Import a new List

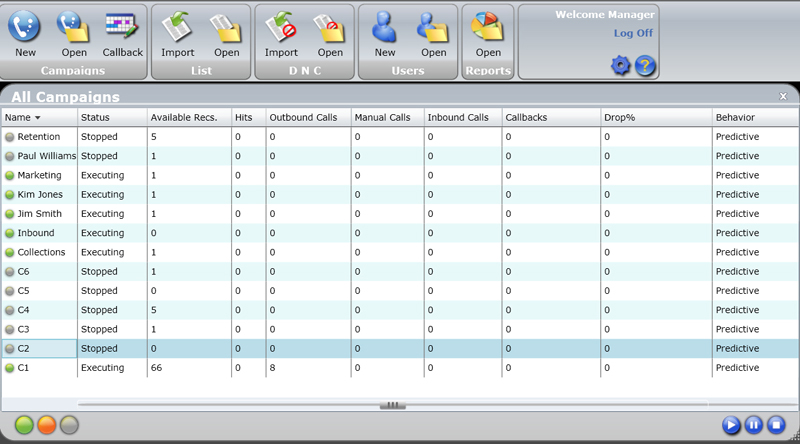coord(178,34)
